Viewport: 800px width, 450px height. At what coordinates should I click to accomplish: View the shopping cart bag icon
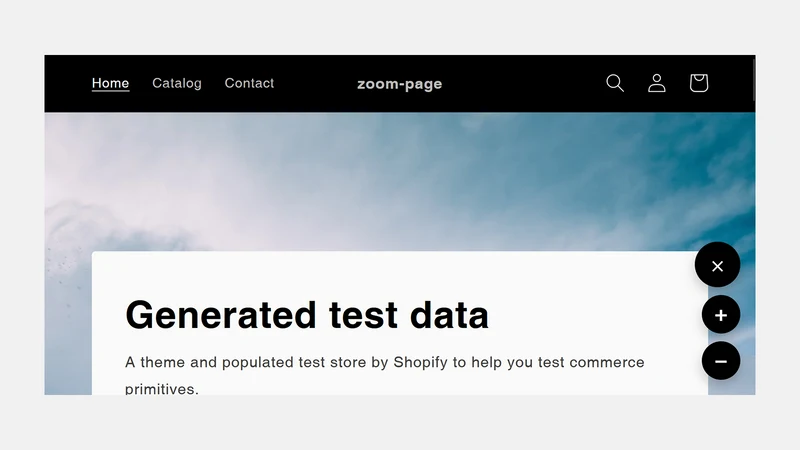tap(698, 83)
